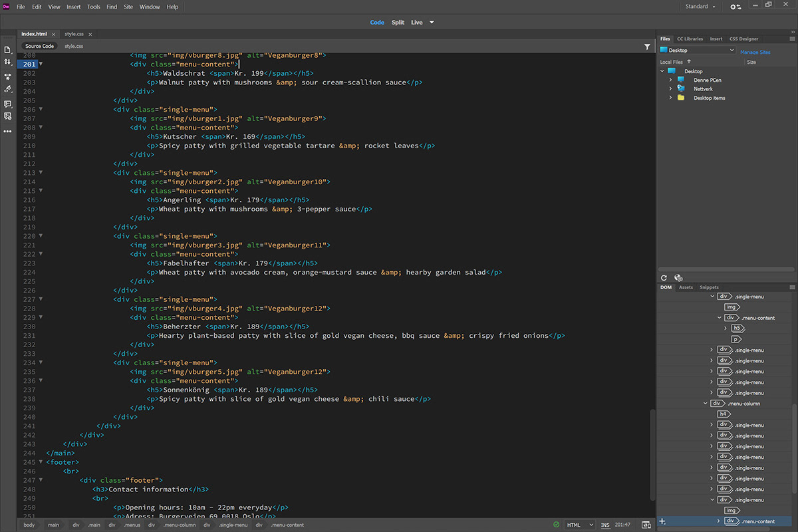Select the h4 tag in DOM panel

(x=724, y=414)
